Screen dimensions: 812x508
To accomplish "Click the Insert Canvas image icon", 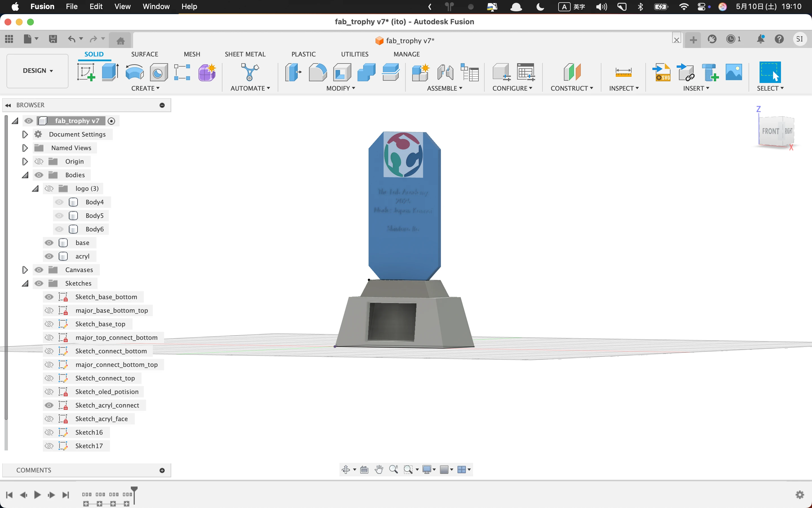I will (x=734, y=72).
